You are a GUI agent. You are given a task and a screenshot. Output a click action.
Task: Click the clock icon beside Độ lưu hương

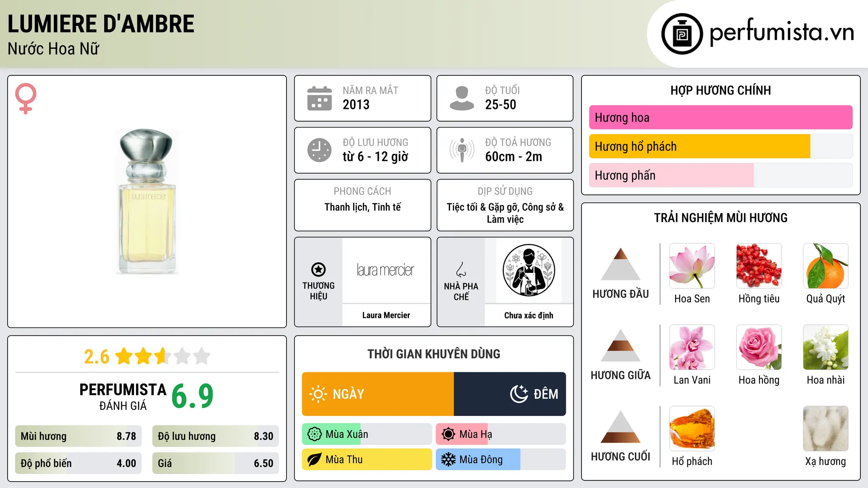(320, 150)
